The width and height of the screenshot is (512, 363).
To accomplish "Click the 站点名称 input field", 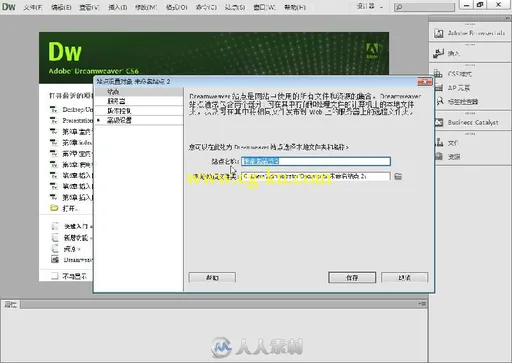I will pyautogui.click(x=316, y=161).
